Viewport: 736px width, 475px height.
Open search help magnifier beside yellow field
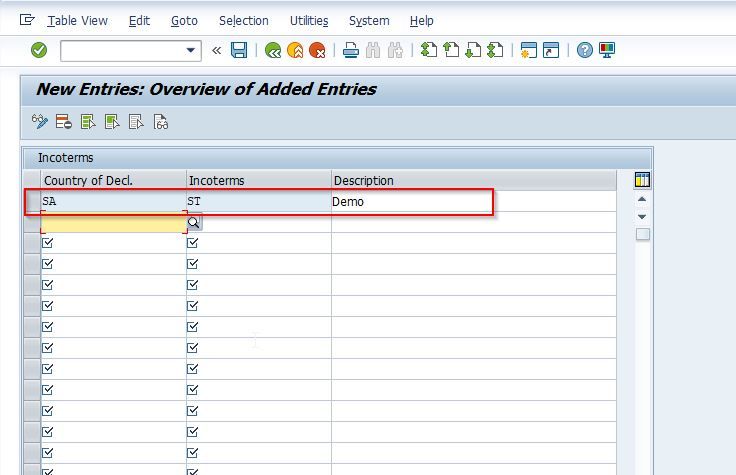(194, 222)
